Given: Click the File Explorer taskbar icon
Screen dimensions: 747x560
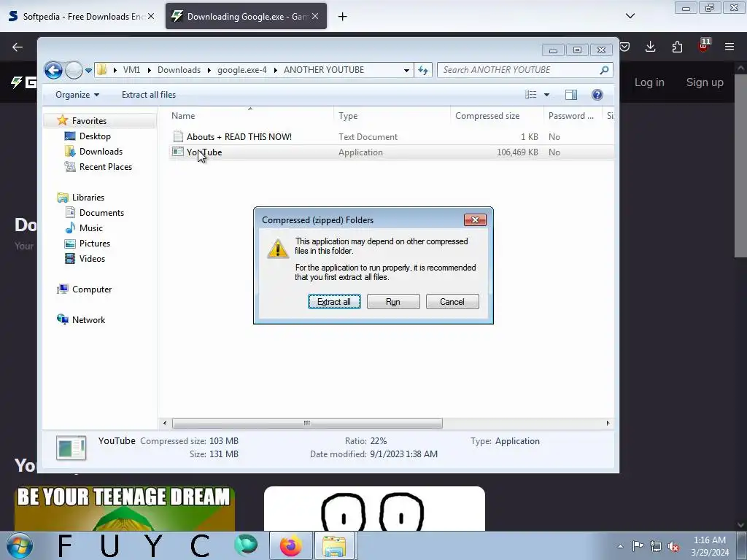Looking at the screenshot, I should (x=334, y=545).
